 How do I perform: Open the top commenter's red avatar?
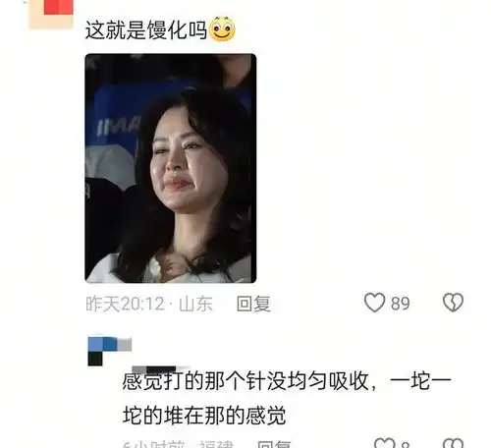tap(51, 14)
